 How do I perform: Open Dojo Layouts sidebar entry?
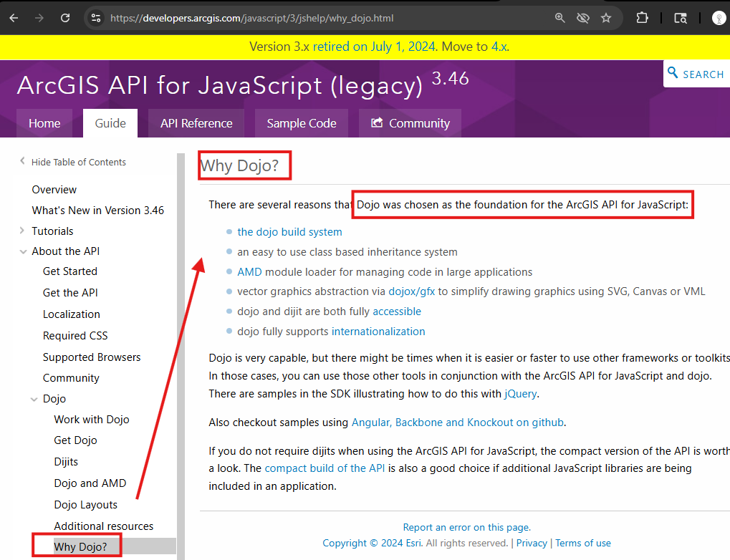pos(86,505)
